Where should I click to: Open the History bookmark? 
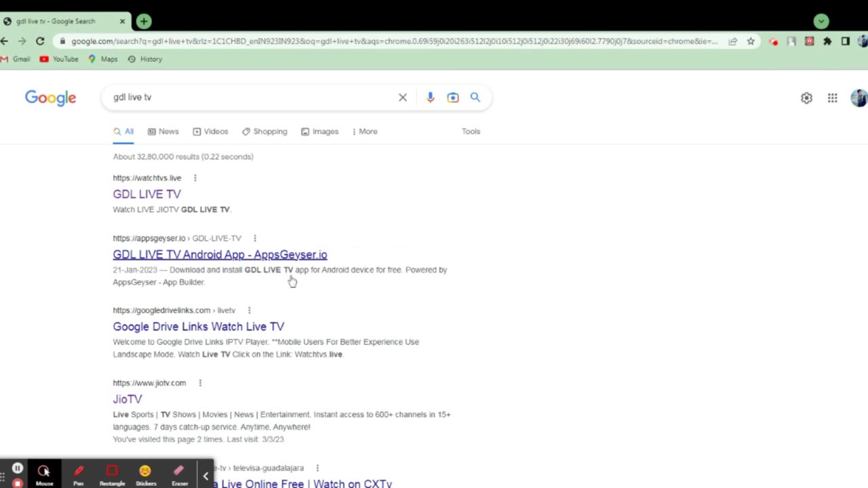click(x=145, y=59)
